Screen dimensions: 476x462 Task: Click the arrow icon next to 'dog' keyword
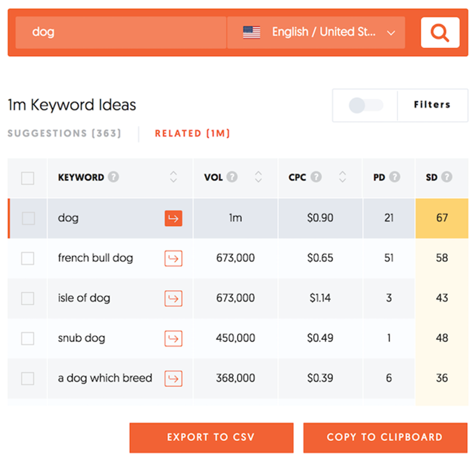point(173,218)
